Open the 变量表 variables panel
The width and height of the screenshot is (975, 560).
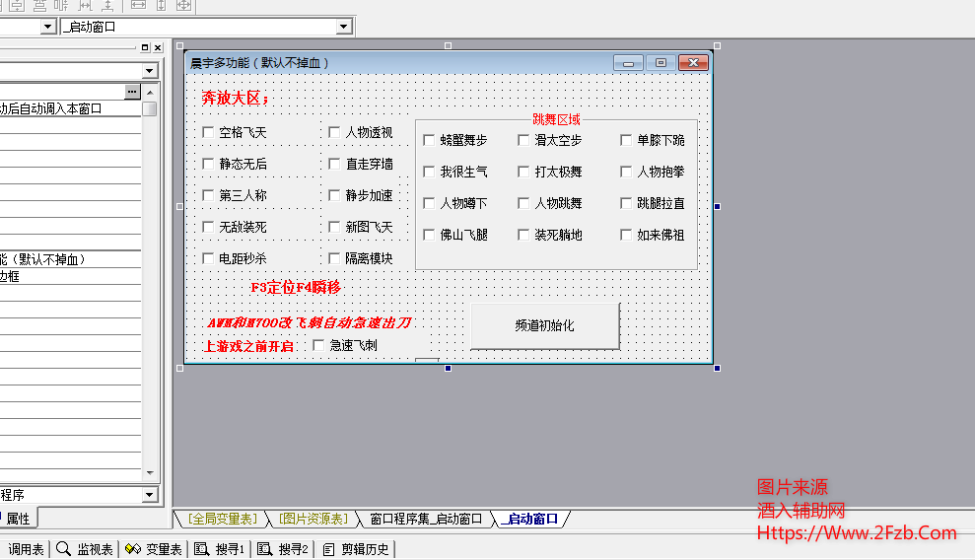pos(154,549)
